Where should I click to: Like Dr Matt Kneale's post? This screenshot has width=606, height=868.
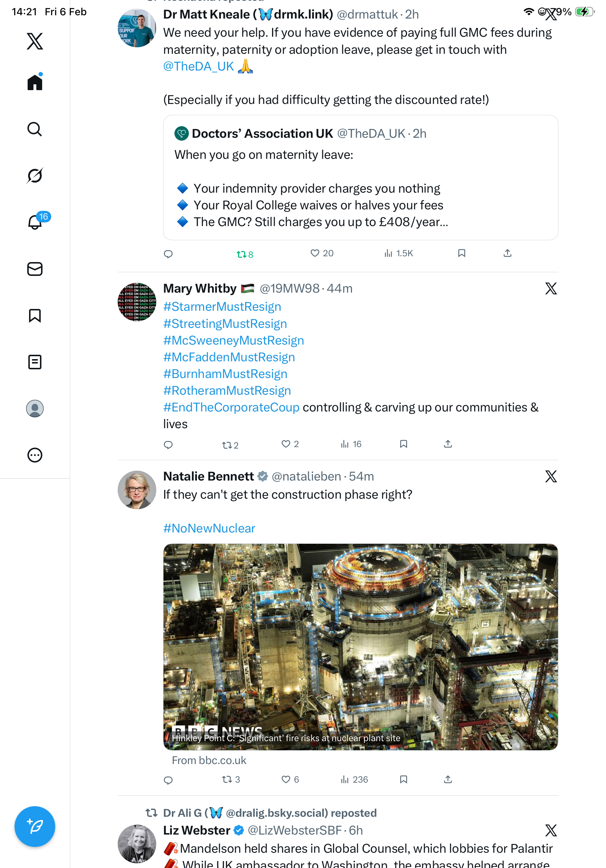coord(315,253)
